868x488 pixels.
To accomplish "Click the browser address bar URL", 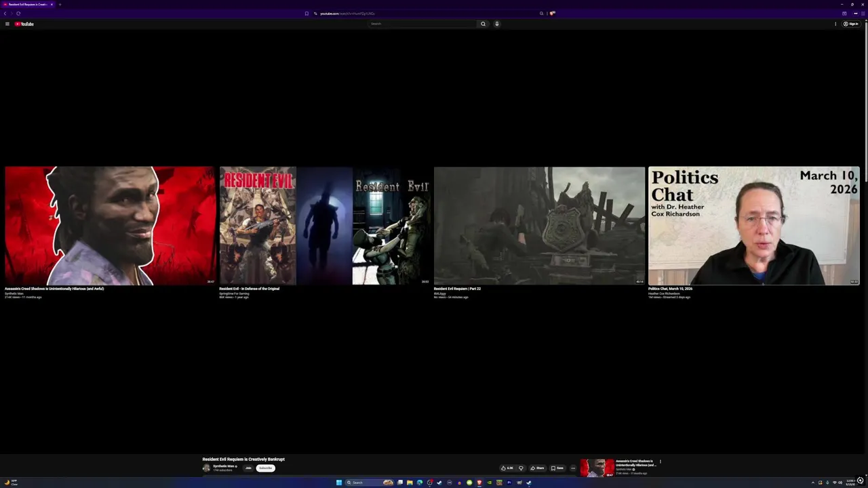I will tap(347, 14).
